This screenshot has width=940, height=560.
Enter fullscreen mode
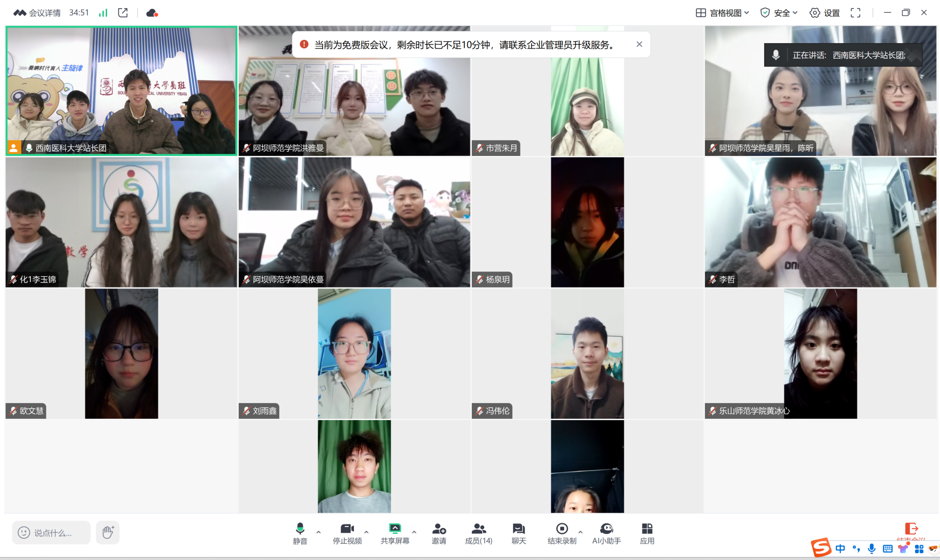click(x=856, y=13)
